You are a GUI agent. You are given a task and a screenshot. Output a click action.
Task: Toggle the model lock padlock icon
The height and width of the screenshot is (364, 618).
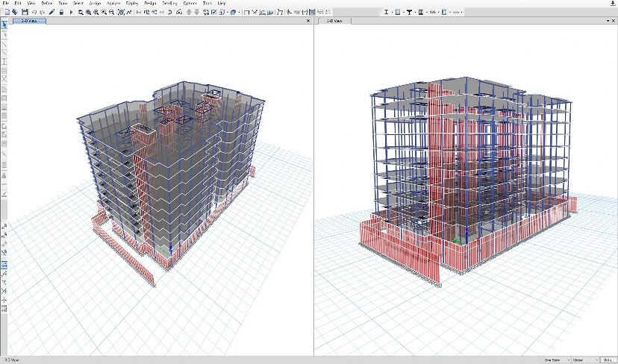tap(61, 13)
